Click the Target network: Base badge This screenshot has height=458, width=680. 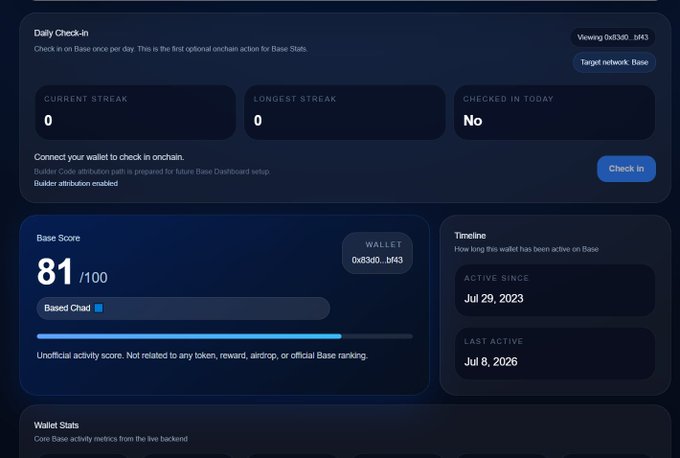tap(614, 62)
